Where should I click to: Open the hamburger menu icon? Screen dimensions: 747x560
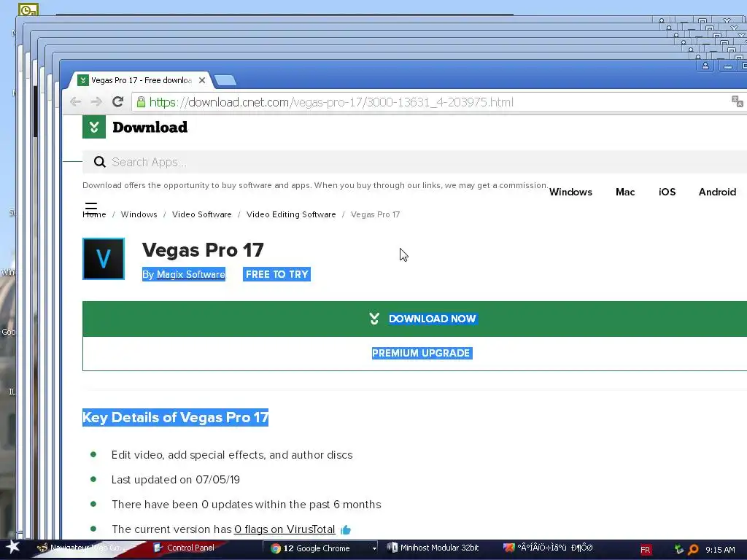[91, 208]
